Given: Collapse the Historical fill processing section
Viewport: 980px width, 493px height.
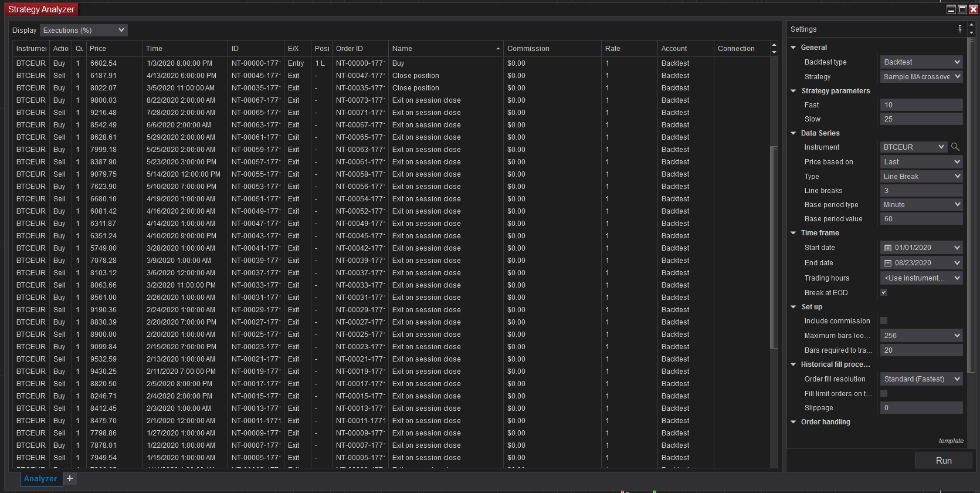Looking at the screenshot, I should tap(794, 364).
